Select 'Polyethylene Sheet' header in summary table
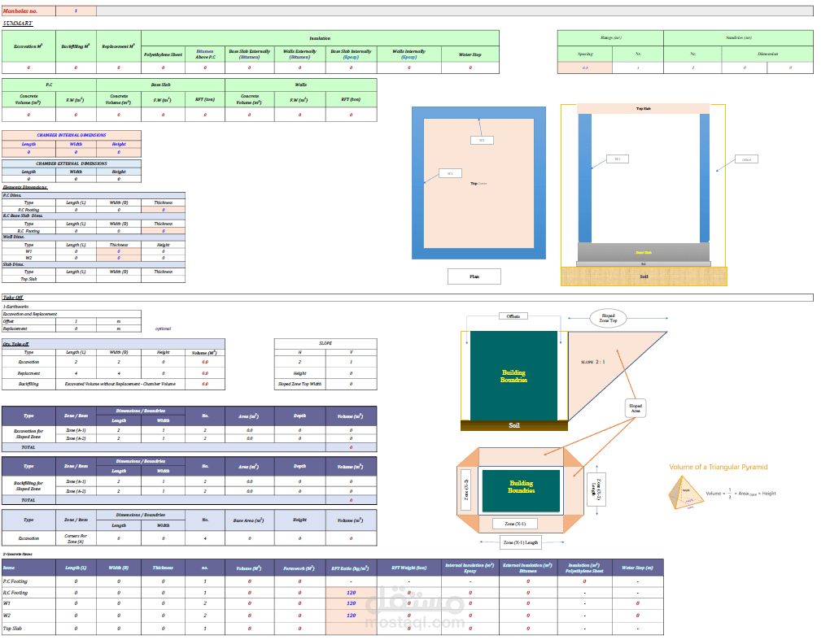 tap(163, 54)
